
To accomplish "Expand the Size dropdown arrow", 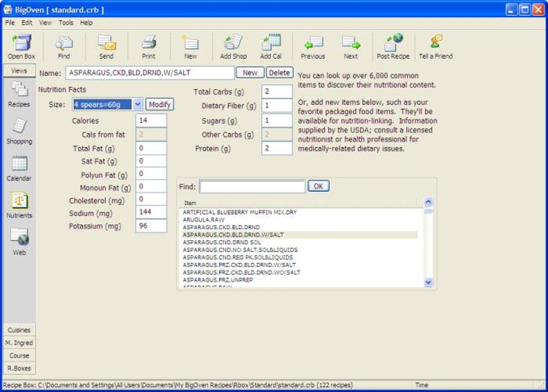I will click(138, 104).
